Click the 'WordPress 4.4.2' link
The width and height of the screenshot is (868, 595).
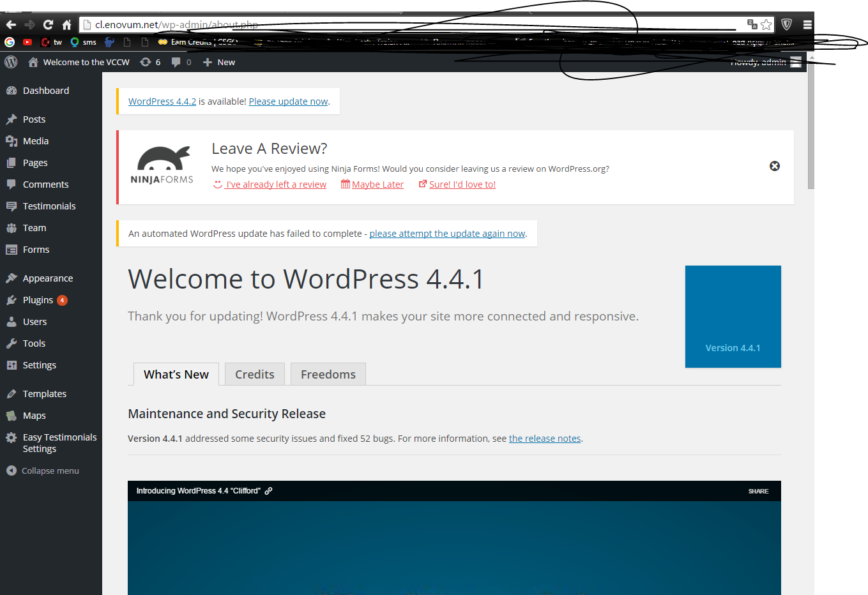[162, 102]
